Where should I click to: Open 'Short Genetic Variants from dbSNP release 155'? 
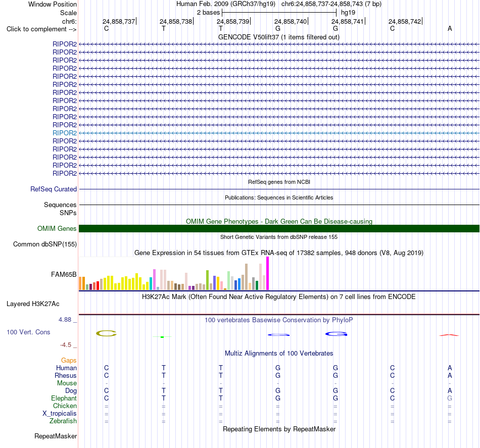(279, 237)
